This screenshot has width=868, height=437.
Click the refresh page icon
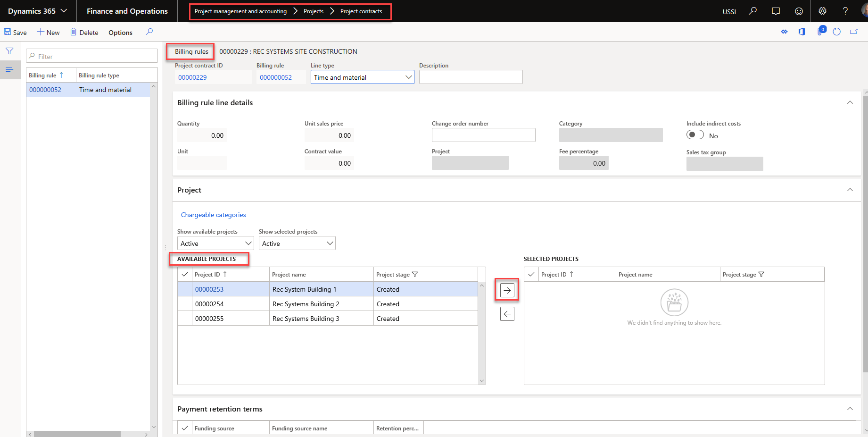point(836,32)
